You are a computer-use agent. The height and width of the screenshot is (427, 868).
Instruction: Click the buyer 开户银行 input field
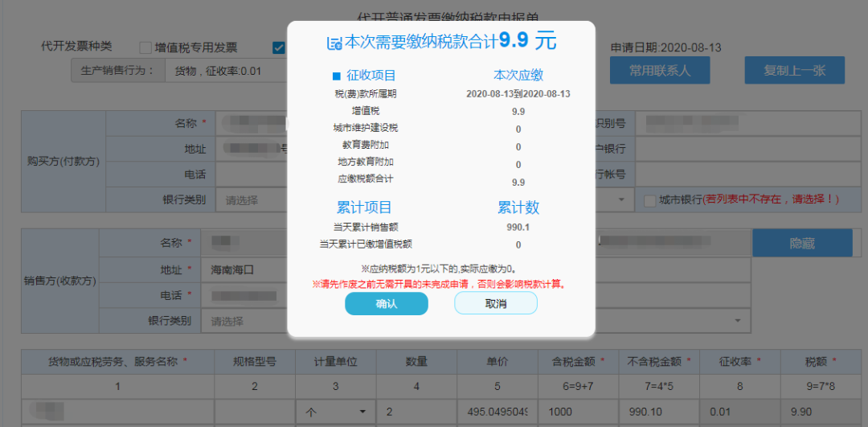(x=747, y=149)
